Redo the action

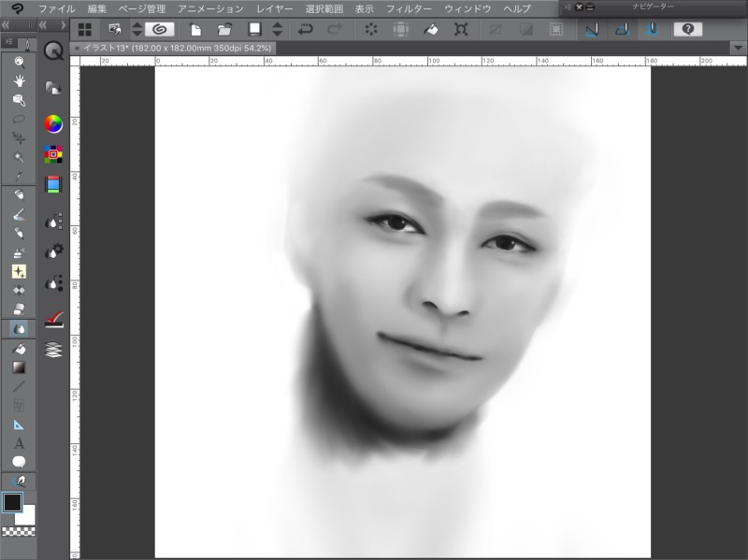coord(335,30)
